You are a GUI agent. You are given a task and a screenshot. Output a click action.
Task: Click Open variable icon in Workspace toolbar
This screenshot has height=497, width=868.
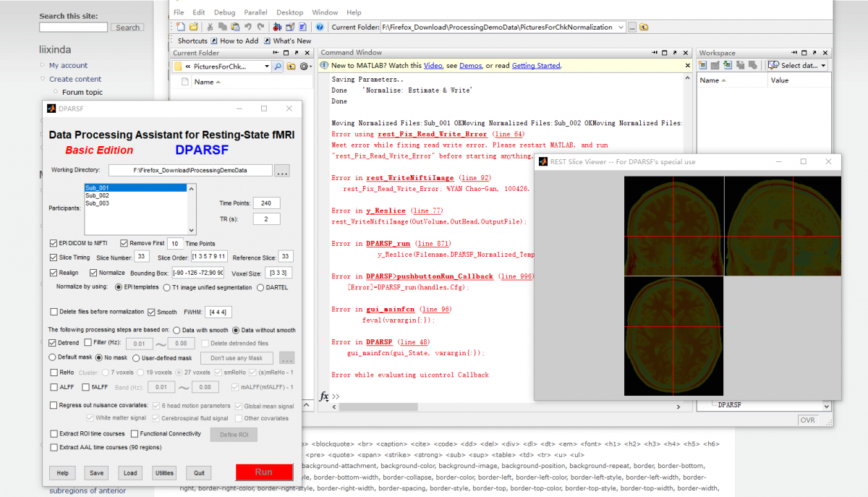coord(716,65)
